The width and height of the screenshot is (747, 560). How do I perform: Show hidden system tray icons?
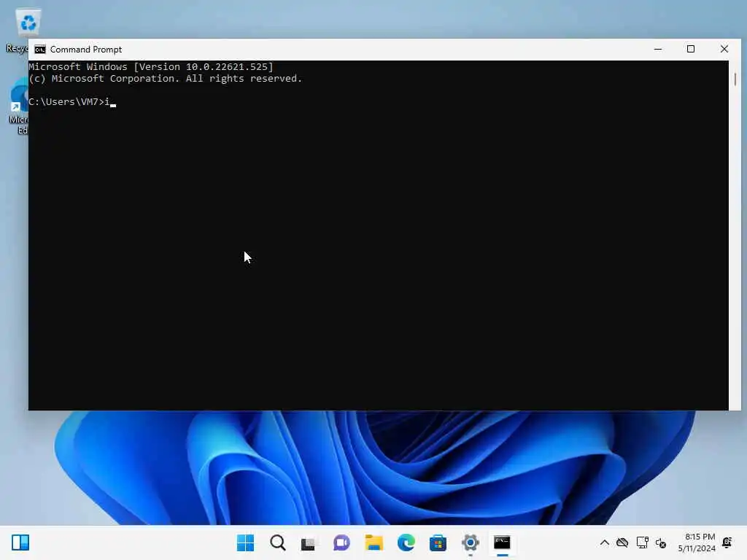604,542
